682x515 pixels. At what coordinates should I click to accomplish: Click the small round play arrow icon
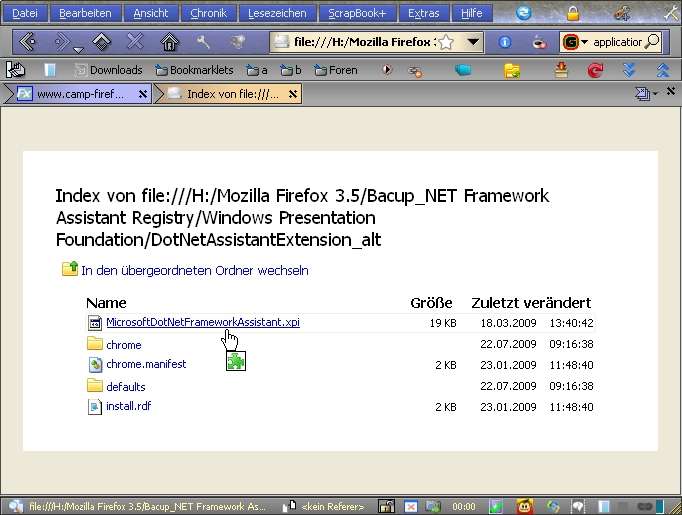pyautogui.click(x=387, y=70)
